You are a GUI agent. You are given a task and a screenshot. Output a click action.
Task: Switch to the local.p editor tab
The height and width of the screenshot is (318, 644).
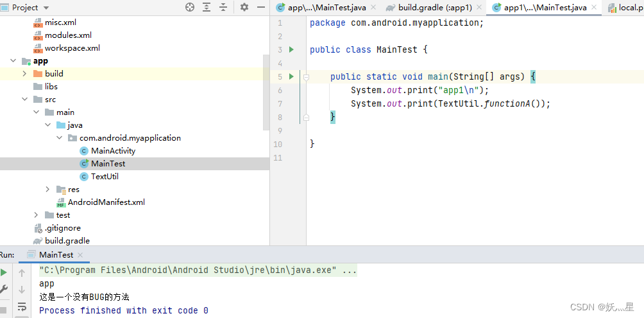coord(625,8)
